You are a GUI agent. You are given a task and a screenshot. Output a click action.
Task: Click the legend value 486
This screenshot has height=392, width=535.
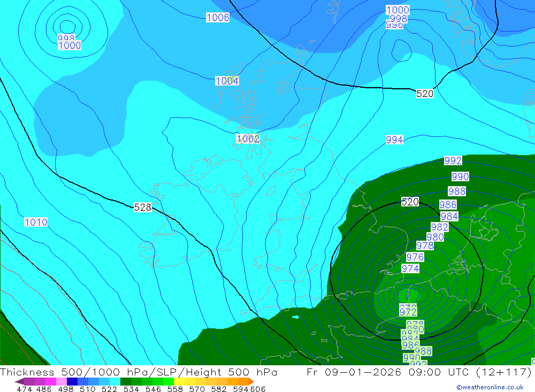44,389
